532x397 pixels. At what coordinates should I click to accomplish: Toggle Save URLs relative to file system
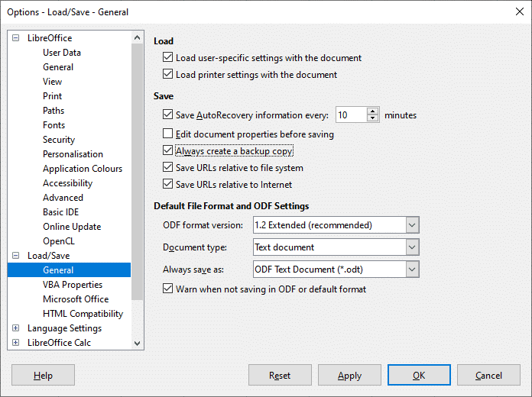pyautogui.click(x=167, y=167)
